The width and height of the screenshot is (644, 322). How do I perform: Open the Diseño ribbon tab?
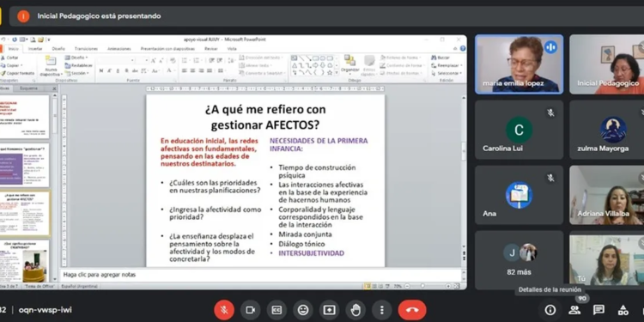point(58,49)
